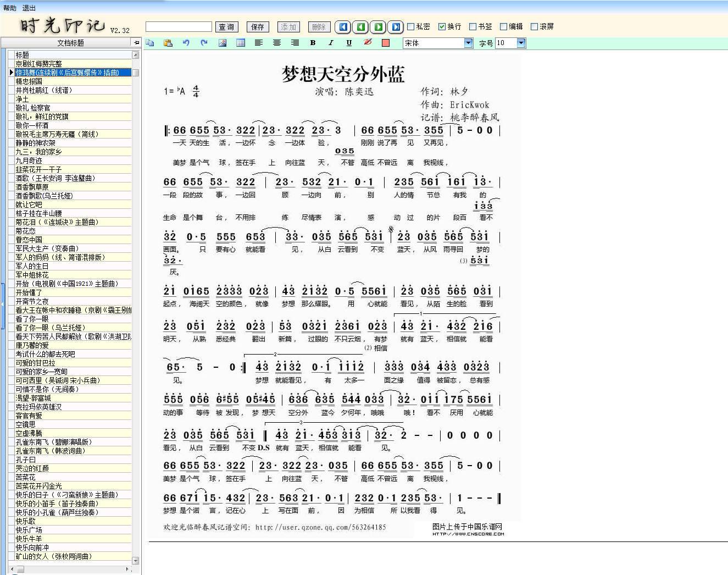Undo the last edit
Image resolution: width=728 pixels, height=575 pixels.
click(186, 43)
